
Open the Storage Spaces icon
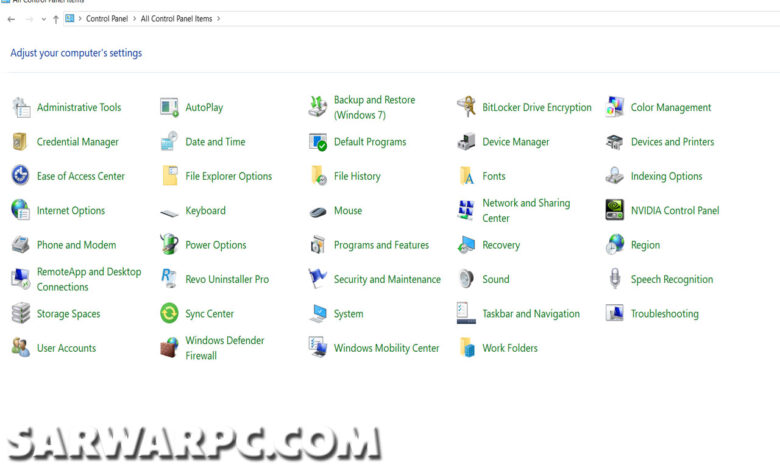tap(20, 313)
